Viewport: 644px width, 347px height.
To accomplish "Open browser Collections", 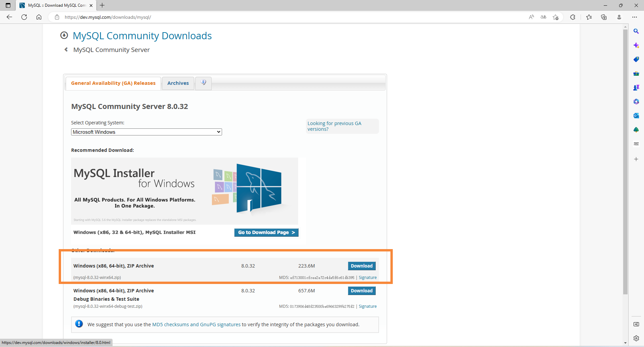I will coord(604,17).
